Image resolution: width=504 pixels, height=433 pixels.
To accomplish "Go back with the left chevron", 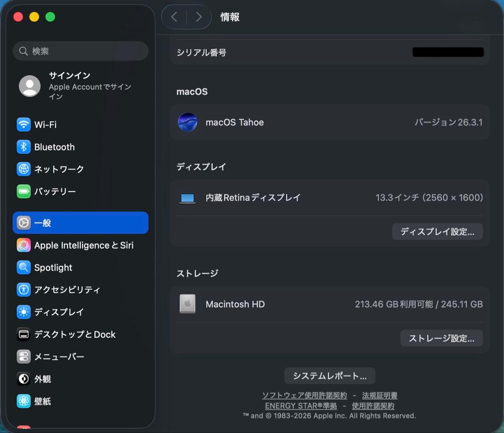I will [174, 17].
